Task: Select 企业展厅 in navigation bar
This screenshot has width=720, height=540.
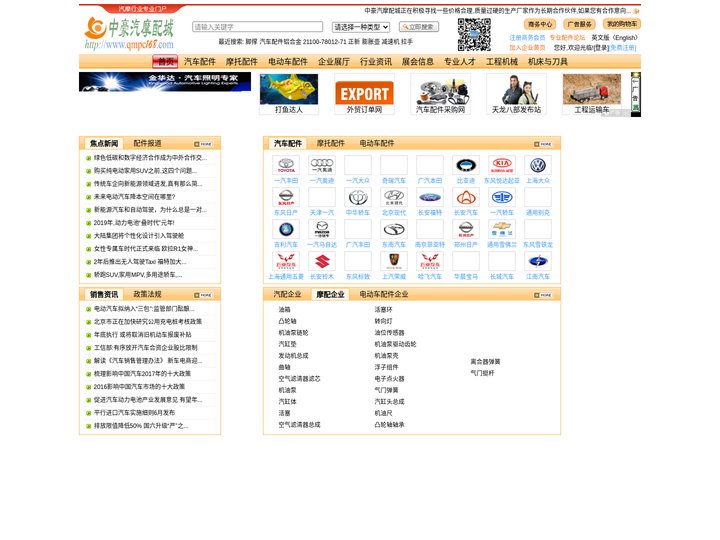Action: [334, 62]
